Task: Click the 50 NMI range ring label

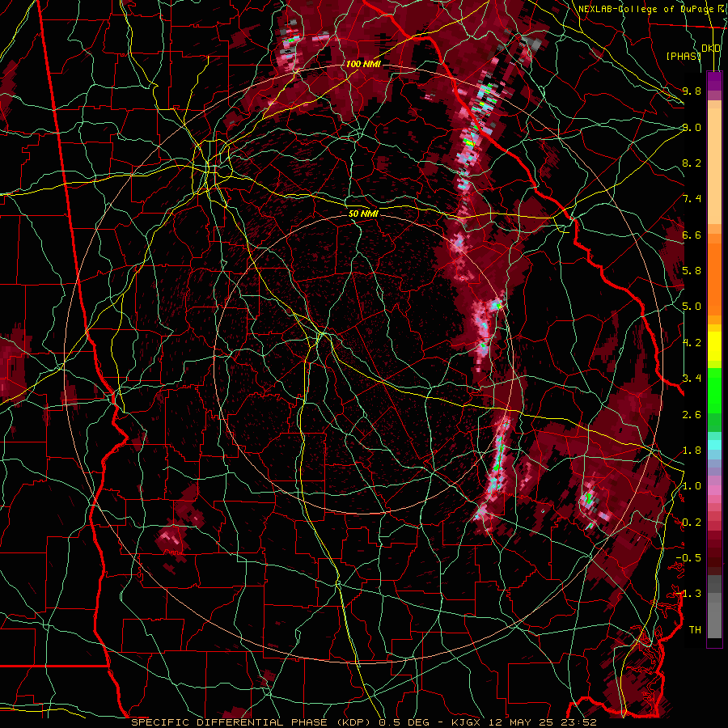Action: [x=363, y=214]
